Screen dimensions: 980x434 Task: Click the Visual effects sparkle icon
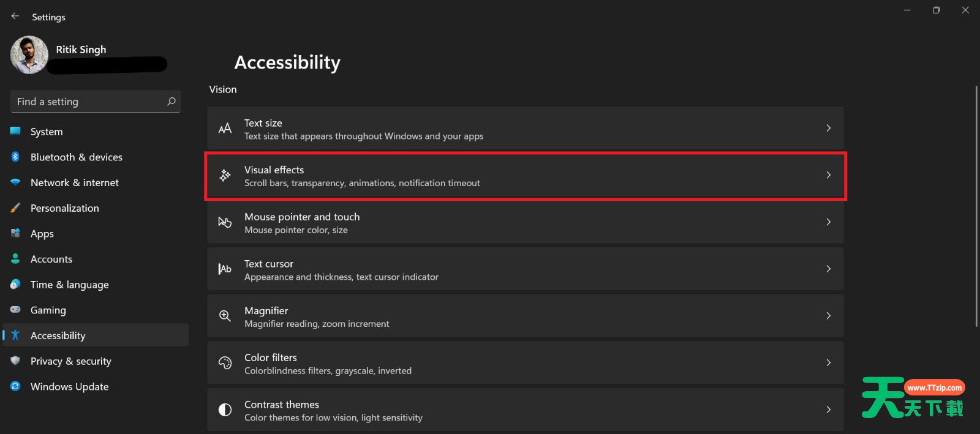coord(225,176)
